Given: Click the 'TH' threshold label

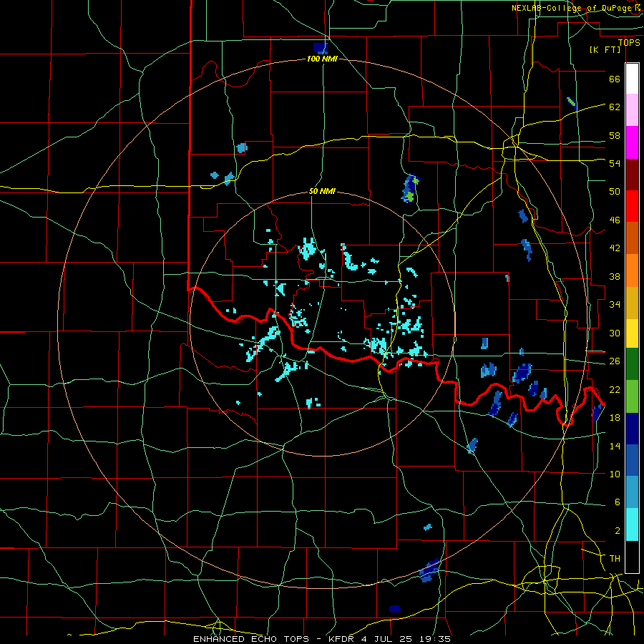Looking at the screenshot, I should tap(615, 559).
